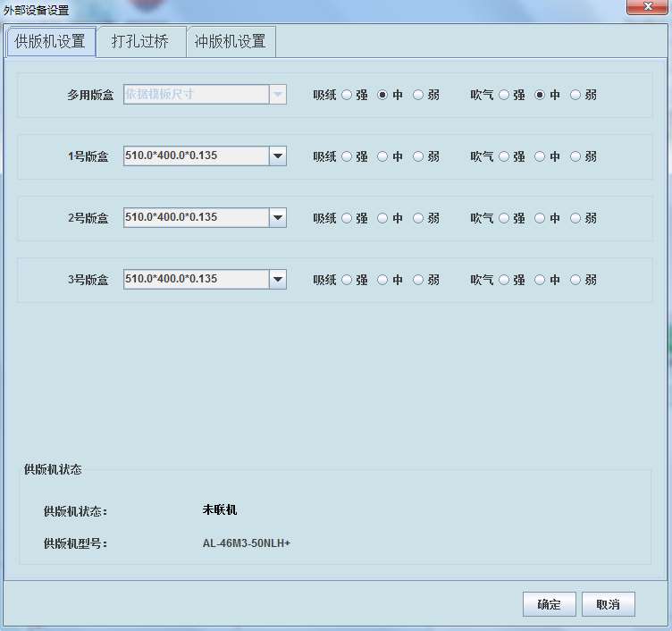Select 强 for 3号版盒 吸纸
The height and width of the screenshot is (631, 672).
347,280
